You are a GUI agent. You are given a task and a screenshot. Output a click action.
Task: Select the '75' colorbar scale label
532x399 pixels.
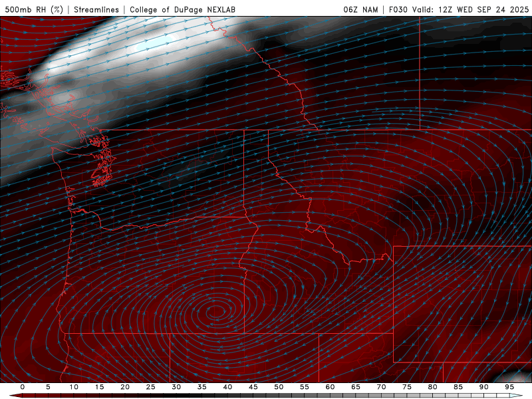pyautogui.click(x=407, y=387)
